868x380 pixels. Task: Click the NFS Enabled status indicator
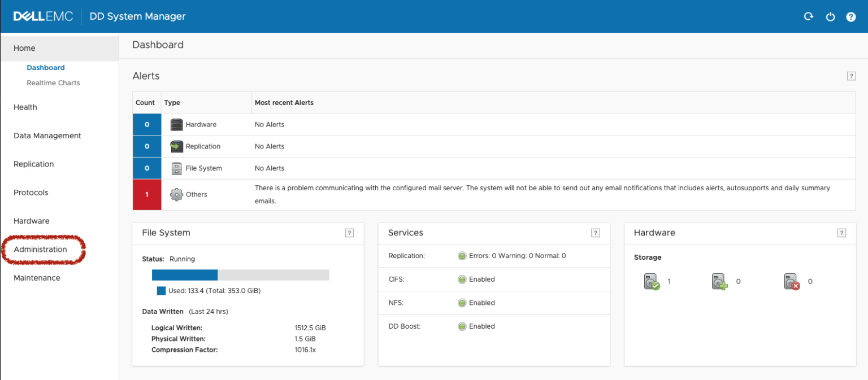(462, 303)
